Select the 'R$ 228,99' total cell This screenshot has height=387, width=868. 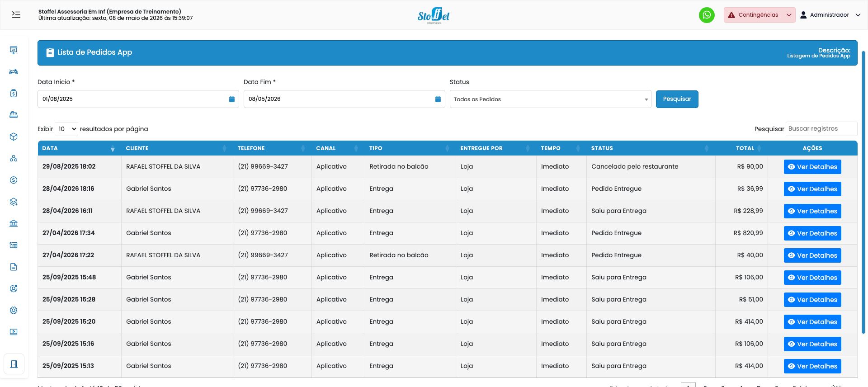(741, 211)
